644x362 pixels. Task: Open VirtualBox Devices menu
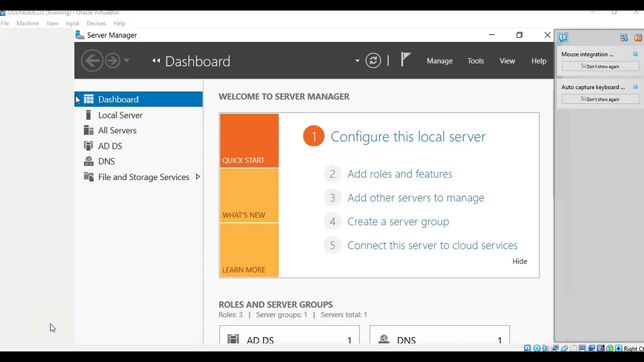[x=96, y=23]
